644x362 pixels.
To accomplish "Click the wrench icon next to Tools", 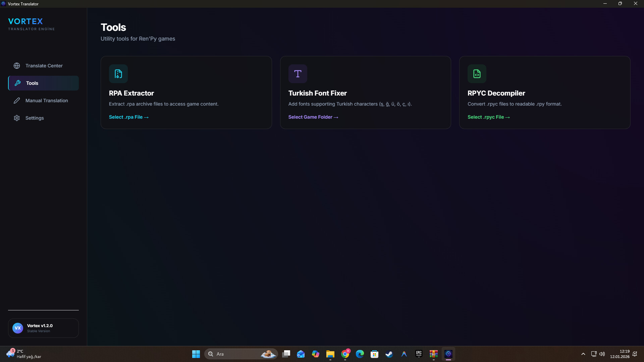I will click(x=16, y=83).
